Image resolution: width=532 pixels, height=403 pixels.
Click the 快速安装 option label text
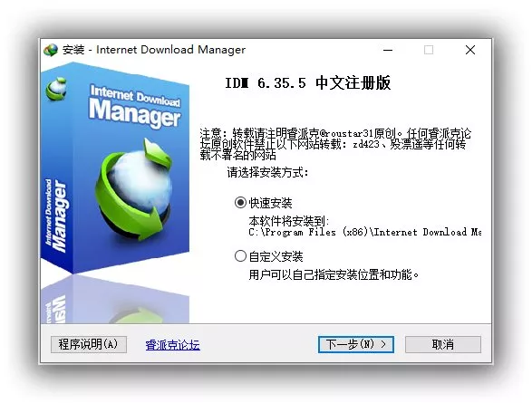click(270, 203)
